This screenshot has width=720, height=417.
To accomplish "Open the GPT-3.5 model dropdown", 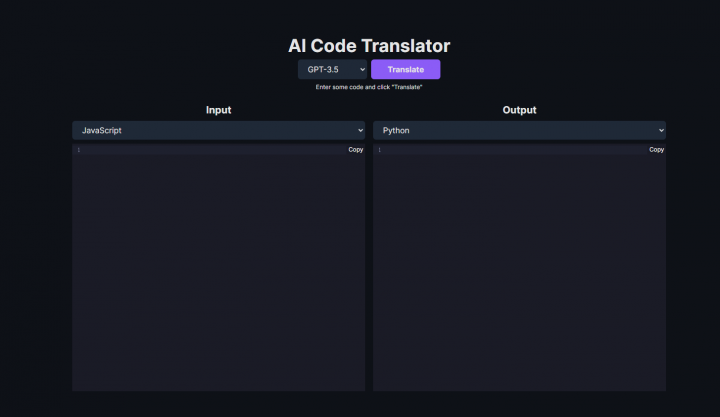I will (x=332, y=69).
